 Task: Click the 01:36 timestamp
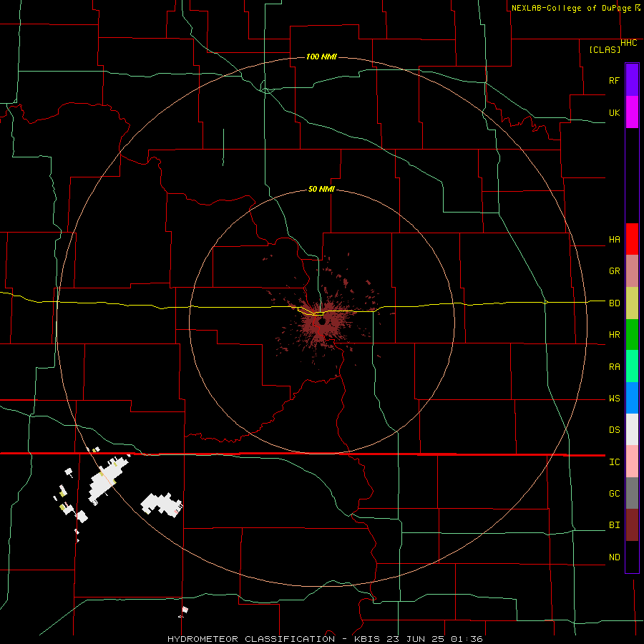pyautogui.click(x=467, y=639)
